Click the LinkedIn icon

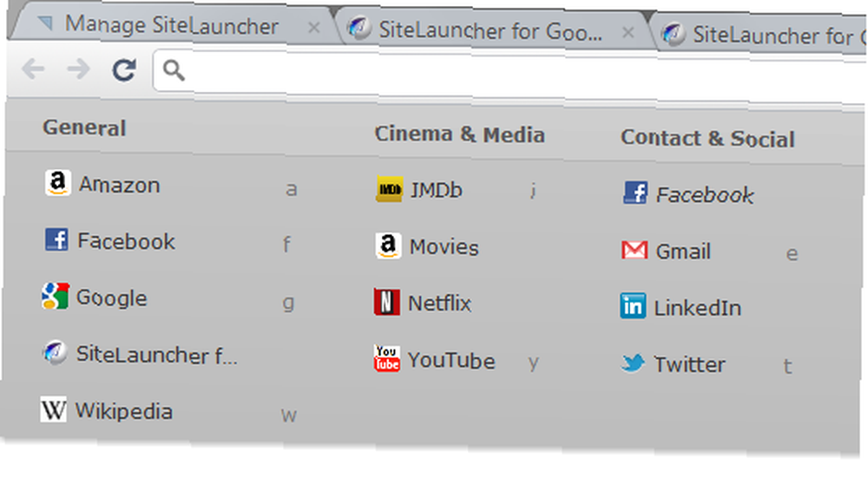[633, 306]
